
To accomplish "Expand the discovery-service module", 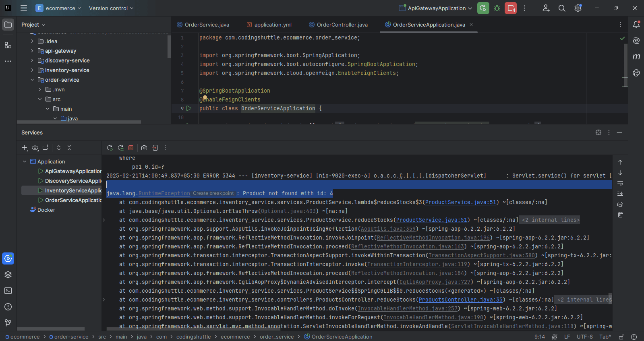I will click(32, 60).
